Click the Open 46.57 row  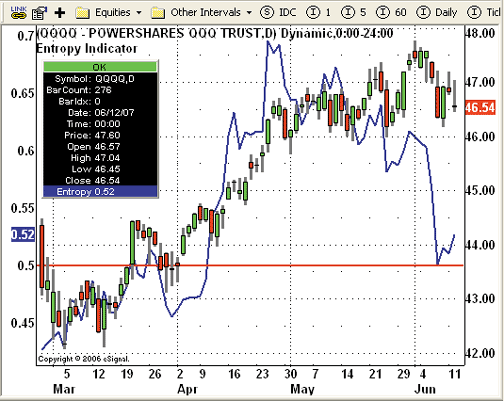100,147
